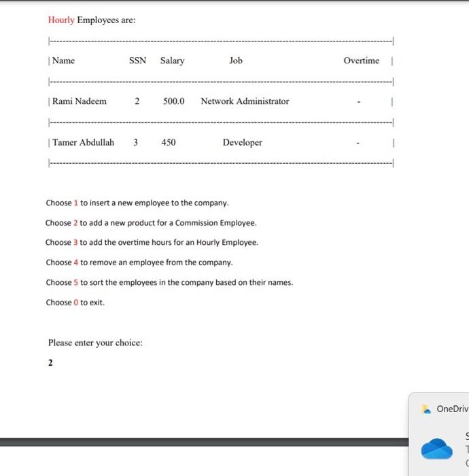Click the name 'Tamer Abdullah'
This screenshot has height=476, width=469.
[x=83, y=142]
